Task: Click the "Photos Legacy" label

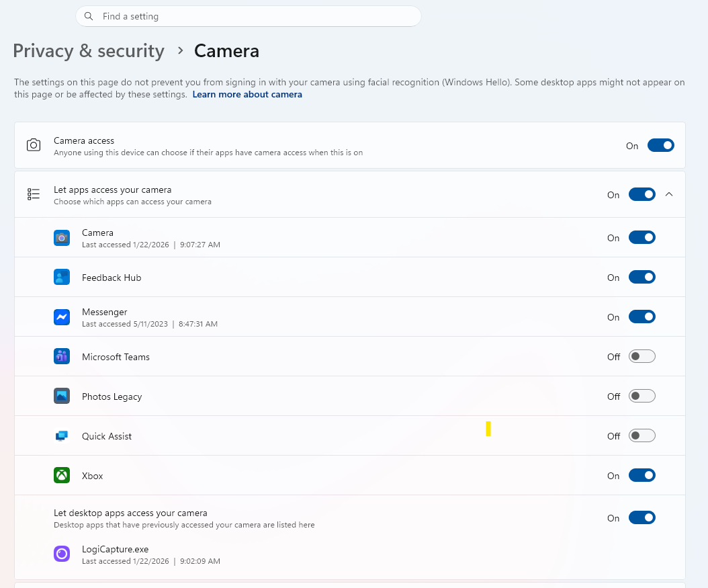Action: coord(112,396)
